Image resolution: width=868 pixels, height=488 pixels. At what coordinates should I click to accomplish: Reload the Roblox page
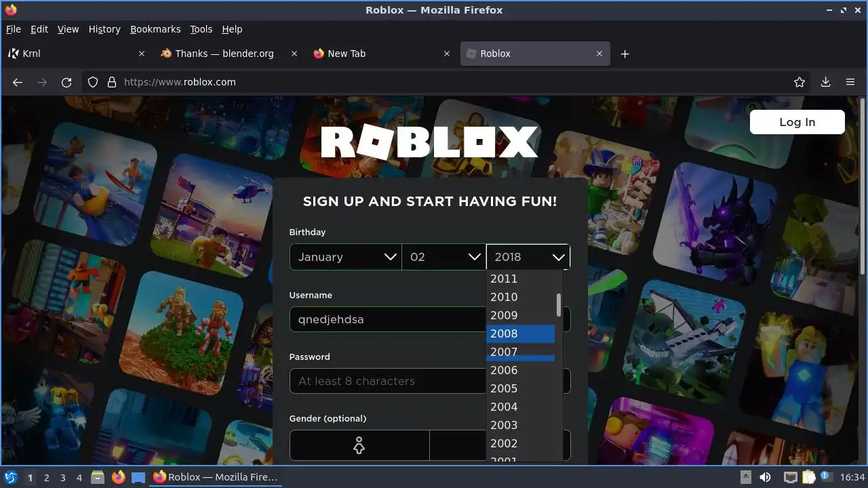click(x=66, y=82)
